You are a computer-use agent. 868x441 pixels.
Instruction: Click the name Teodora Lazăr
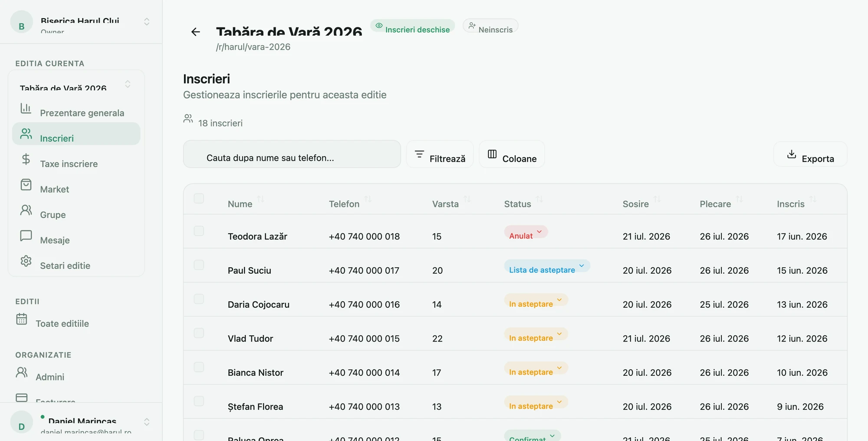257,236
